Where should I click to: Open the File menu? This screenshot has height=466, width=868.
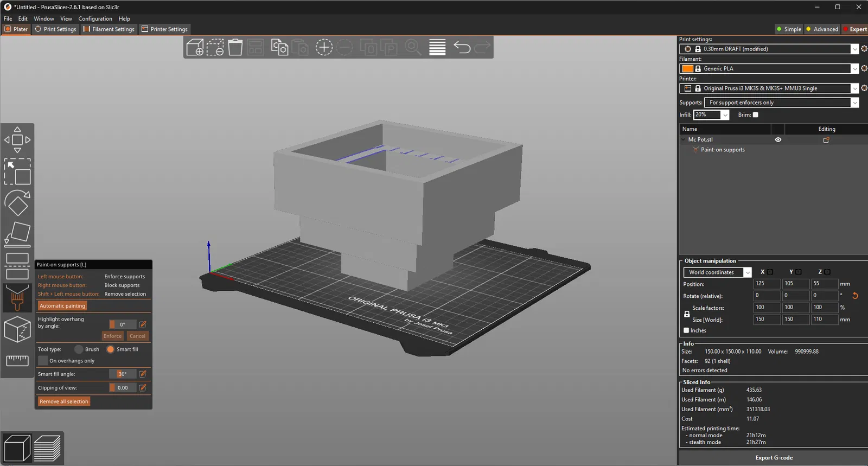point(8,18)
